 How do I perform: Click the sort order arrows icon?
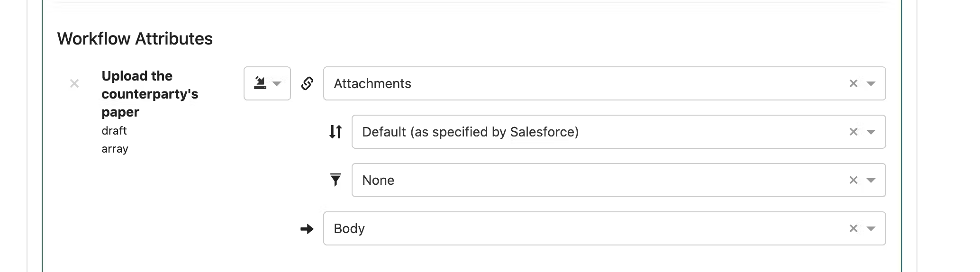336,132
